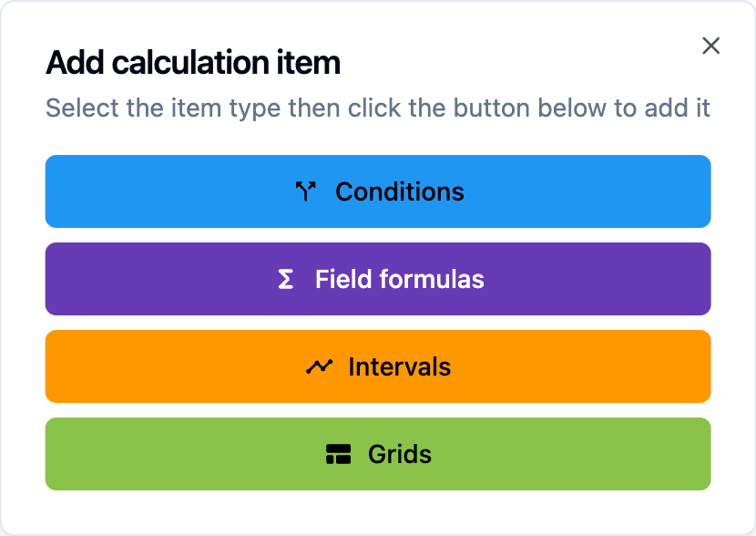Click the Intervals label text

coord(401,366)
